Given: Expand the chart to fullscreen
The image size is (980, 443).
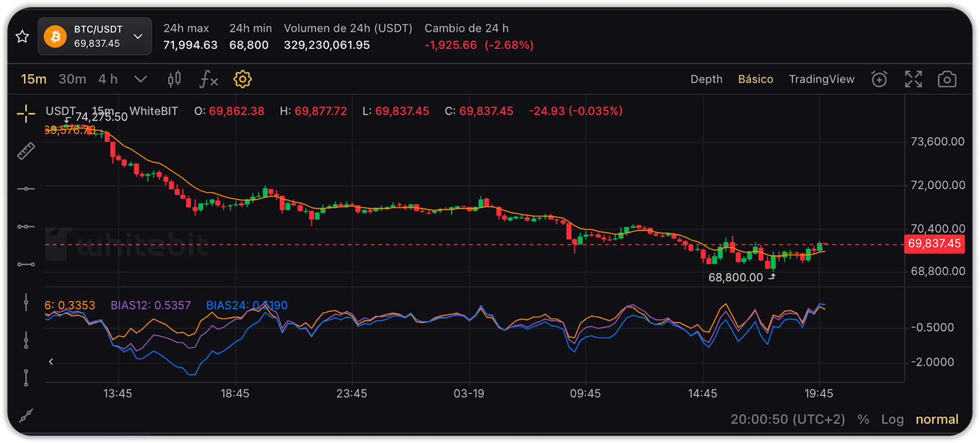Looking at the screenshot, I should click(x=913, y=79).
